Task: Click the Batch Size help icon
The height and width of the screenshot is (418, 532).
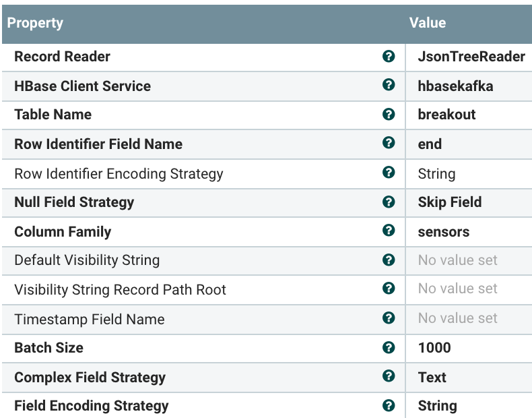Action: 388,347
